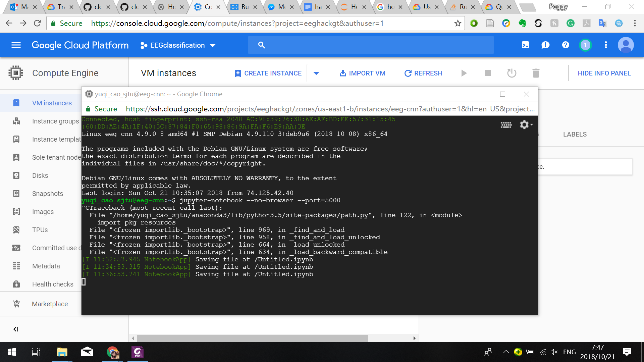Image resolution: width=644 pixels, height=362 pixels.
Task: Activate Cloud Shell icon in header
Action: pyautogui.click(x=525, y=45)
